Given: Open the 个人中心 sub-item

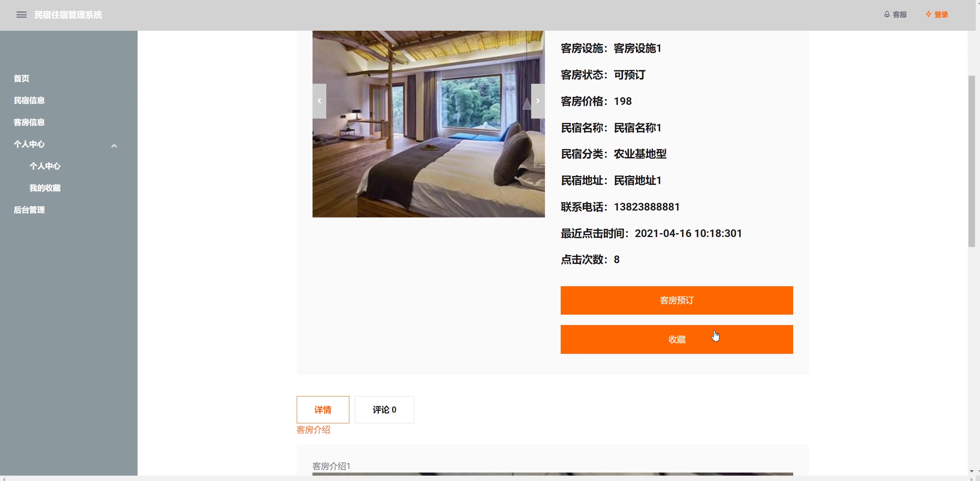Looking at the screenshot, I should [x=45, y=166].
